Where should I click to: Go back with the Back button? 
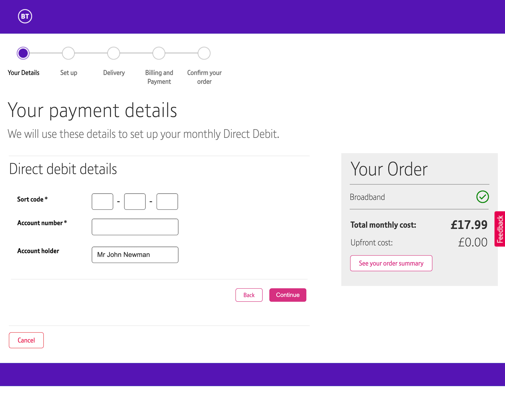(x=249, y=295)
